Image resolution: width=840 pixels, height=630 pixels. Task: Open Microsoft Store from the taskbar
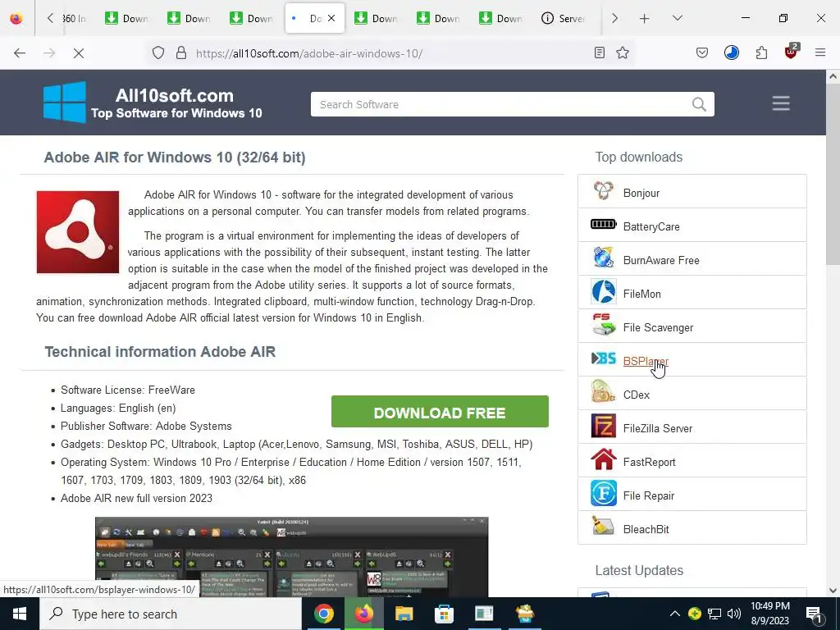[444, 614]
